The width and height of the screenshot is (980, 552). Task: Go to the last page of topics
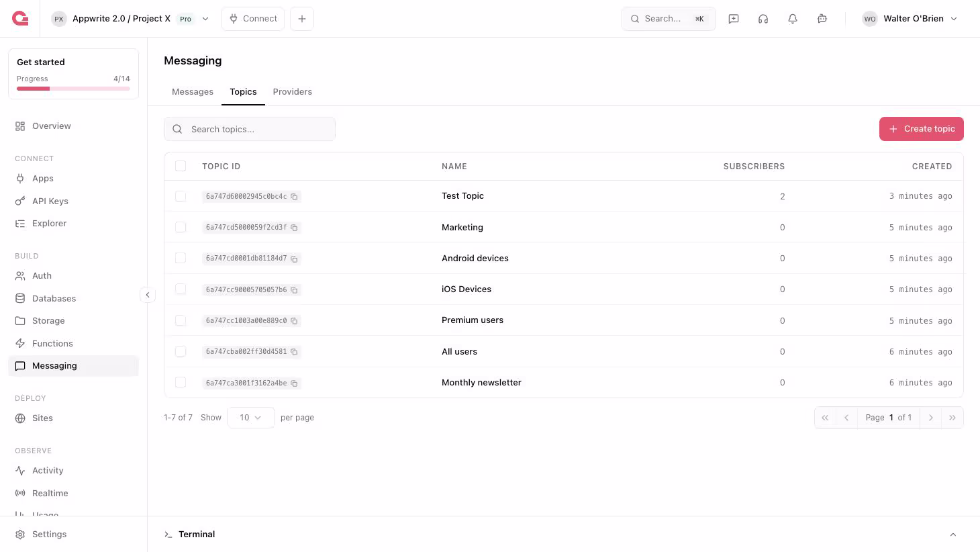tap(952, 418)
